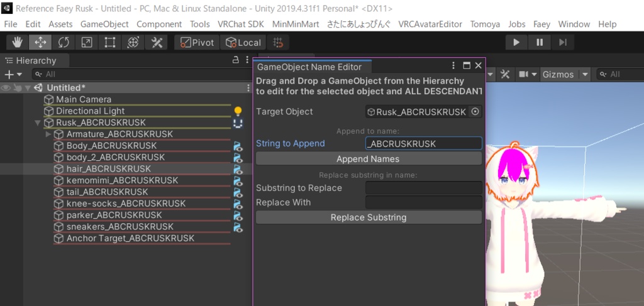Toggle scene picking hand for Untitled
The height and width of the screenshot is (306, 644).
tap(17, 88)
